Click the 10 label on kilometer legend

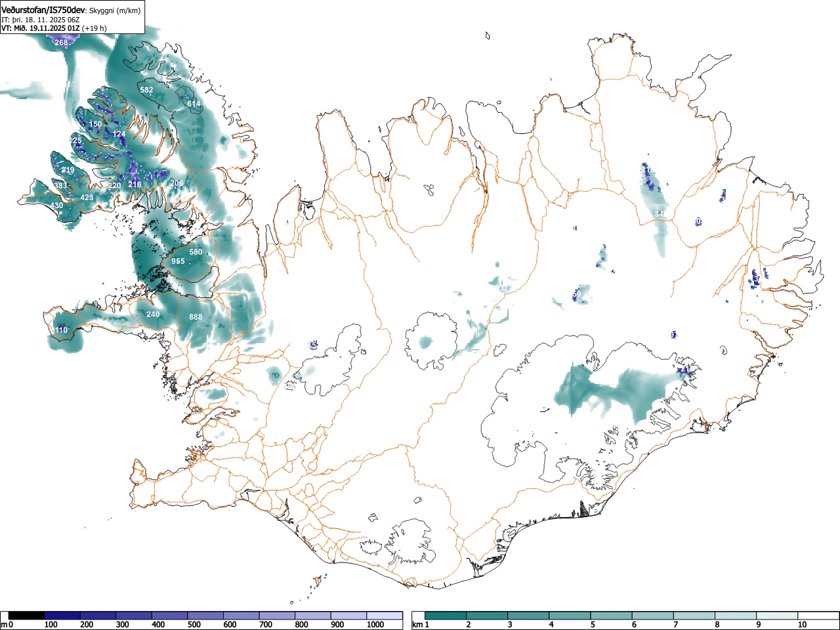point(801,625)
